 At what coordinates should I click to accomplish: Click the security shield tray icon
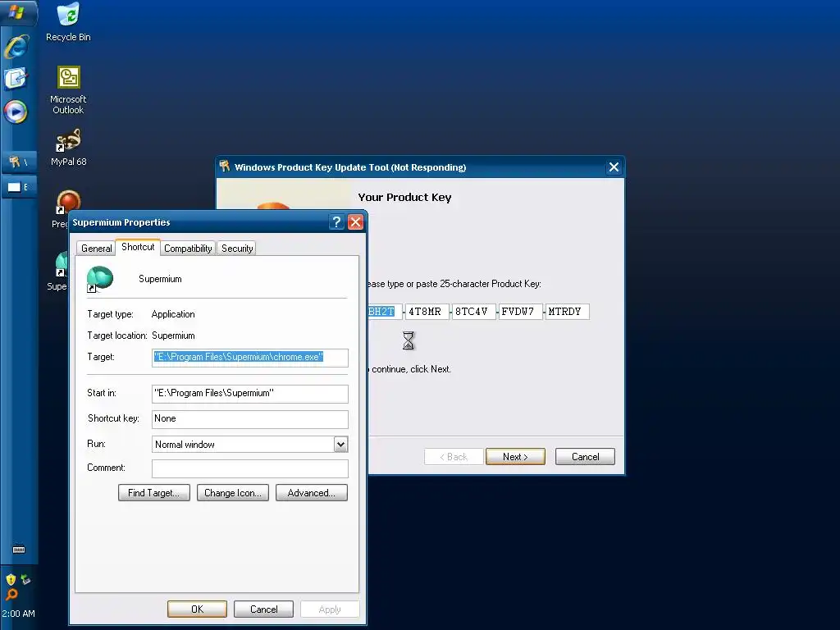tap(11, 580)
